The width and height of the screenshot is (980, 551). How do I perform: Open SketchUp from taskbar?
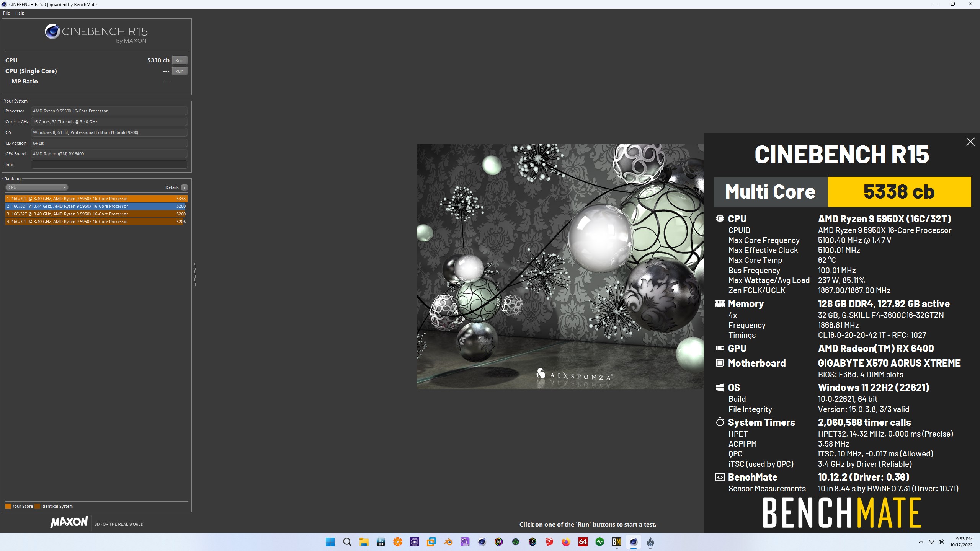549,542
